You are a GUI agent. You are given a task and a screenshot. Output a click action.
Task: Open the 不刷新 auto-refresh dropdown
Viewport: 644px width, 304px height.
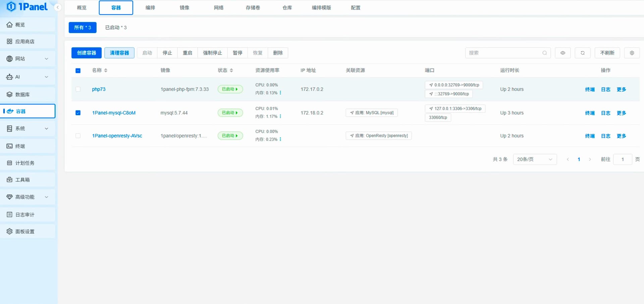point(607,53)
